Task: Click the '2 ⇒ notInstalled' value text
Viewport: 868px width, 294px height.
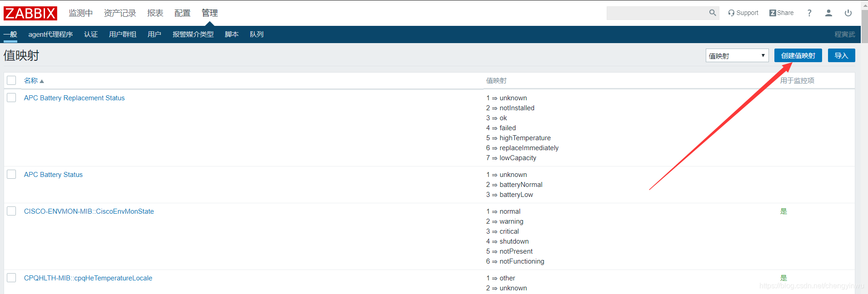Action: [510, 108]
